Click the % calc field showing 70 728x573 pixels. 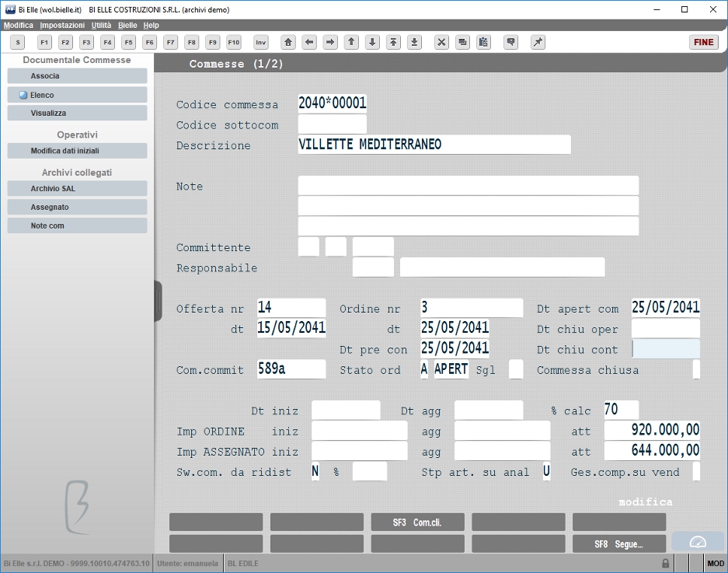(622, 410)
